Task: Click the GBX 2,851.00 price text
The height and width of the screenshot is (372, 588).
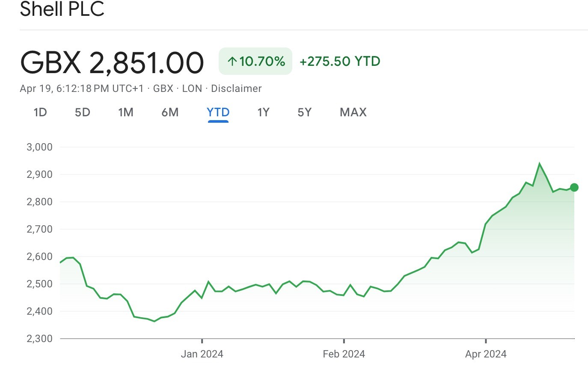Action: pyautogui.click(x=112, y=62)
